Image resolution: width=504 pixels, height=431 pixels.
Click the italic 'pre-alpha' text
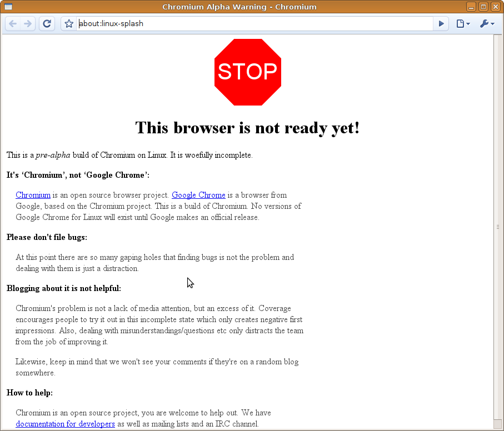[53, 155]
